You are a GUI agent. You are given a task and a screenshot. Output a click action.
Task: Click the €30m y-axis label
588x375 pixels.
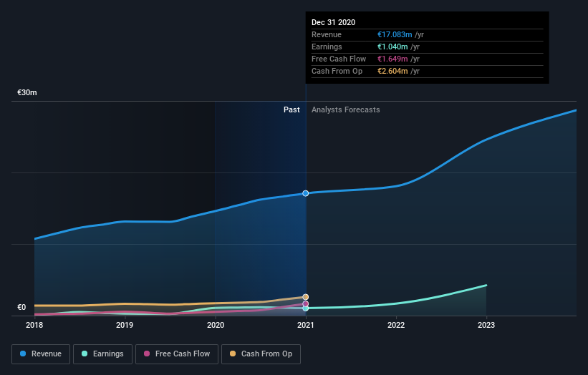pyautogui.click(x=27, y=92)
